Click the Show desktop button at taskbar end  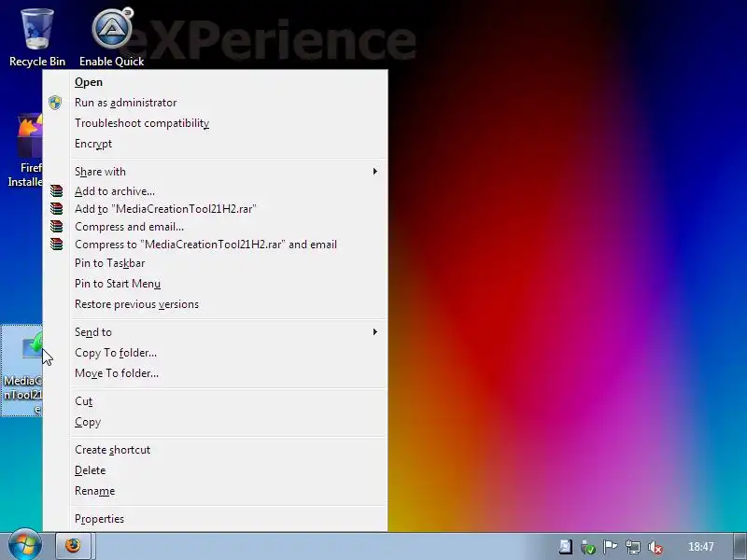click(740, 546)
